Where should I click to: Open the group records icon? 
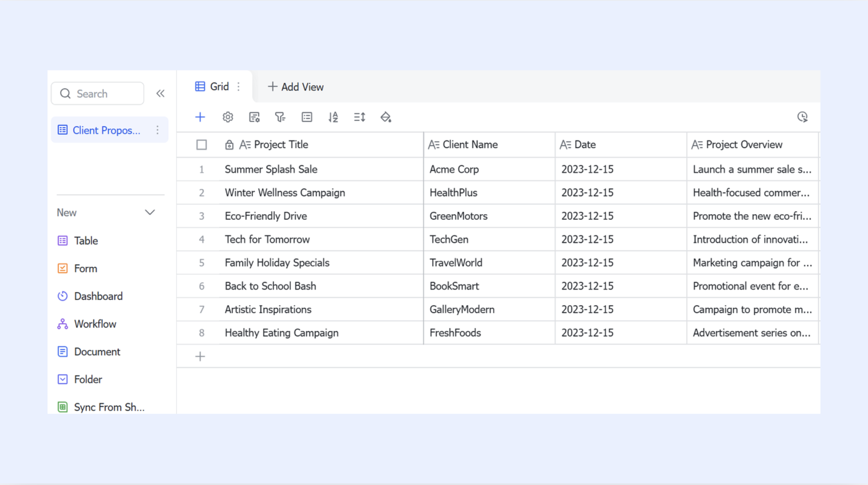[x=307, y=117]
